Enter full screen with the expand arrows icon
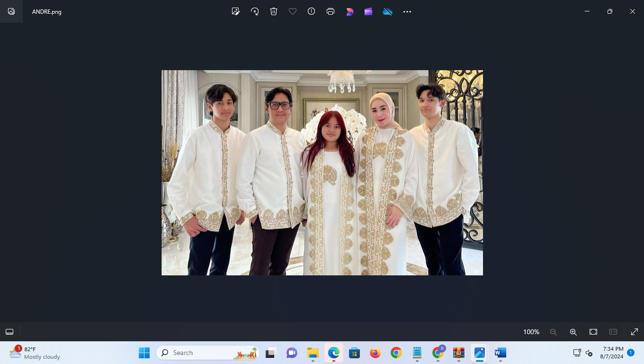This screenshot has width=644, height=364. point(635,332)
